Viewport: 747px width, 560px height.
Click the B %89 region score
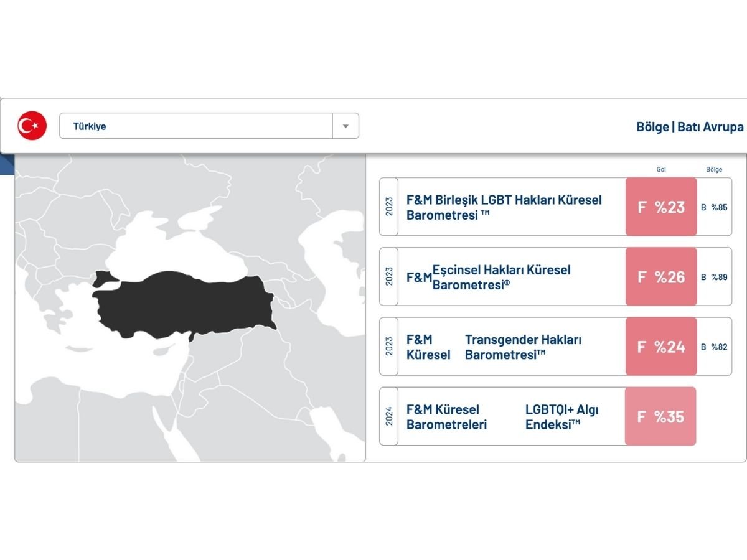(x=714, y=277)
